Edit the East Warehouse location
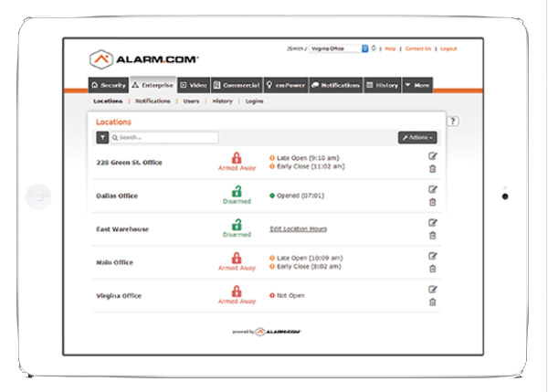This screenshot has width=548, height=392. pos(433,222)
